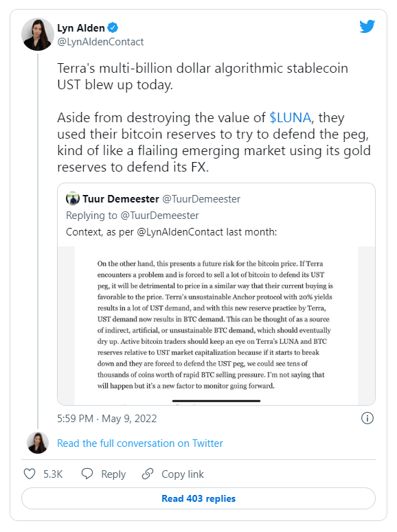Open the $LUNA cashtag link
The image size is (397, 532).
(x=291, y=117)
